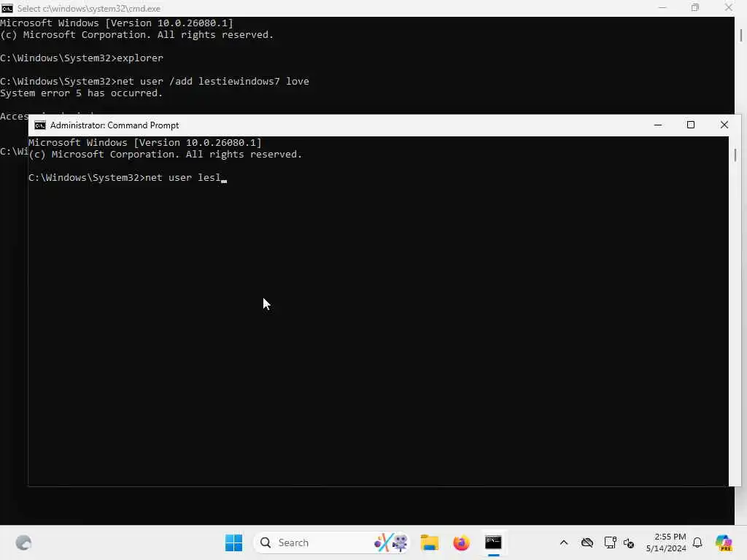The width and height of the screenshot is (747, 560).
Task: Click the Copilot preview icon in the taskbar
Action: pos(723,542)
